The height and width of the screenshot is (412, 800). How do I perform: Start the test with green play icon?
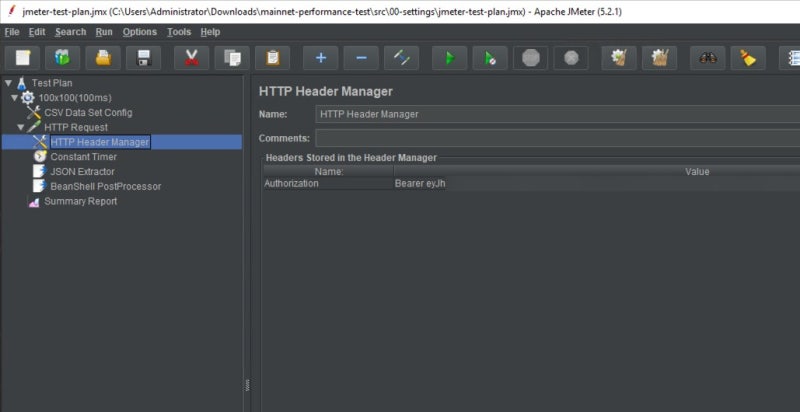click(x=449, y=58)
